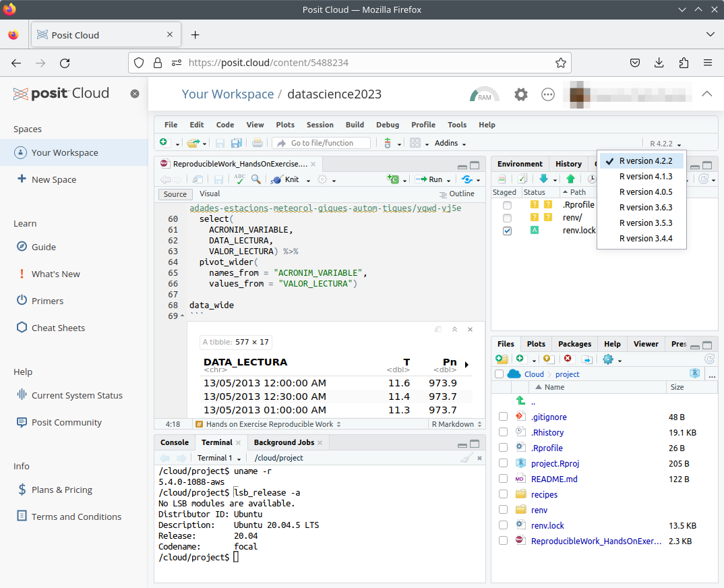Switch to the Packages tab

[x=574, y=344]
